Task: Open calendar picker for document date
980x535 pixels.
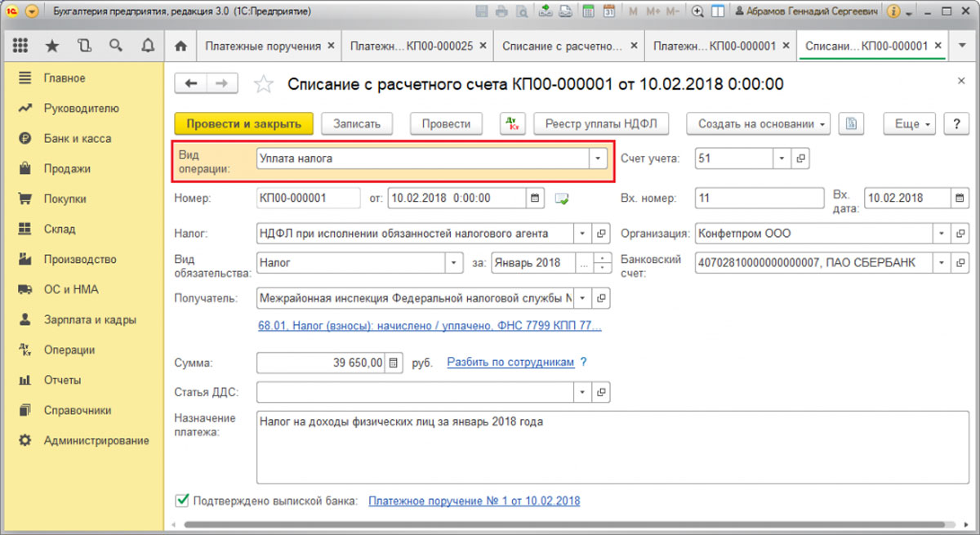Action: coord(536,198)
